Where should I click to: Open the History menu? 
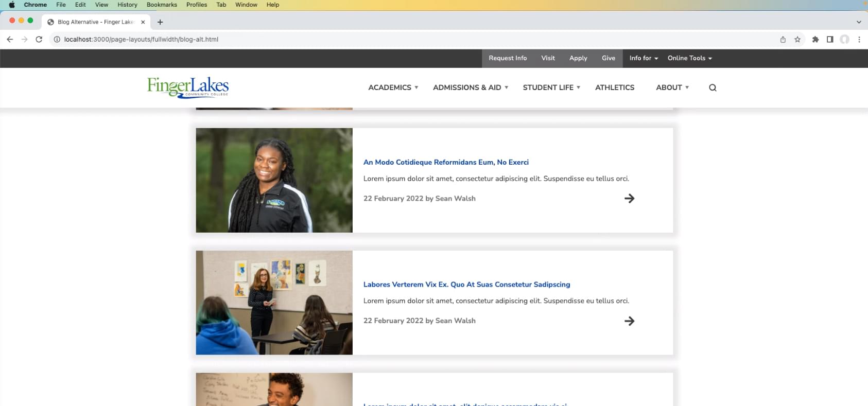coord(127,5)
